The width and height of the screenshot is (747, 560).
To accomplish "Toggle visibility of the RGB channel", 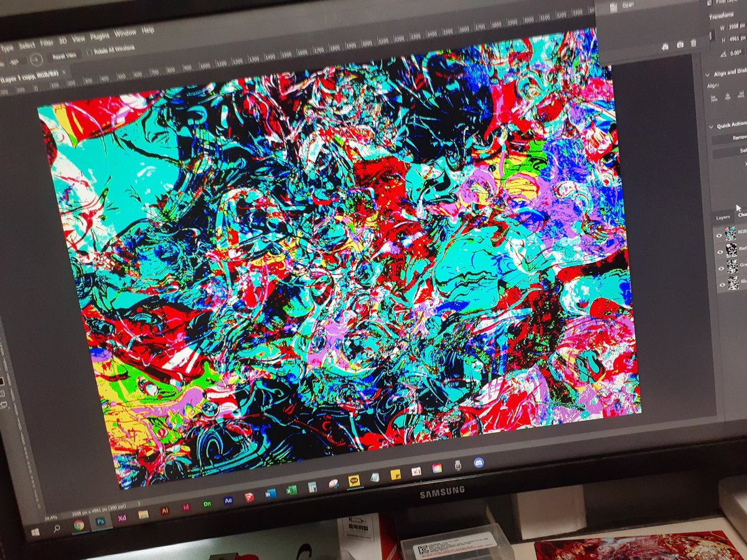I will tap(719, 236).
